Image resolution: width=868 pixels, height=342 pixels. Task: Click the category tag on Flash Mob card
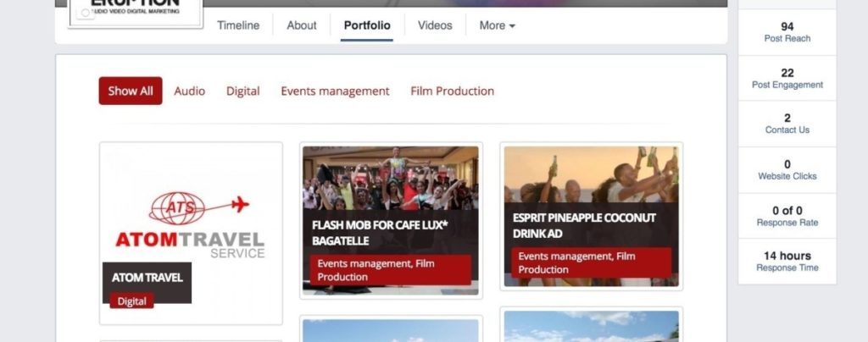[x=390, y=270]
